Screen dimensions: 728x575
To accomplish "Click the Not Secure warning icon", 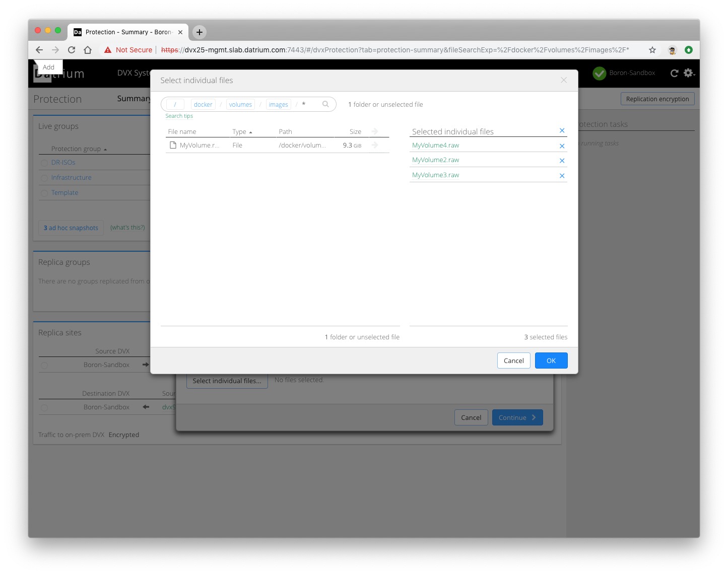I will (x=108, y=50).
